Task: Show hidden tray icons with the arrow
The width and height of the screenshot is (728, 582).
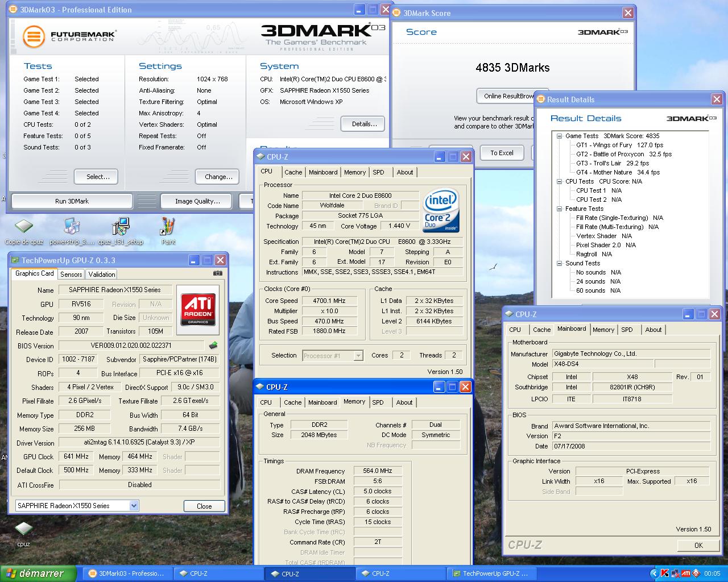Action: tap(655, 573)
